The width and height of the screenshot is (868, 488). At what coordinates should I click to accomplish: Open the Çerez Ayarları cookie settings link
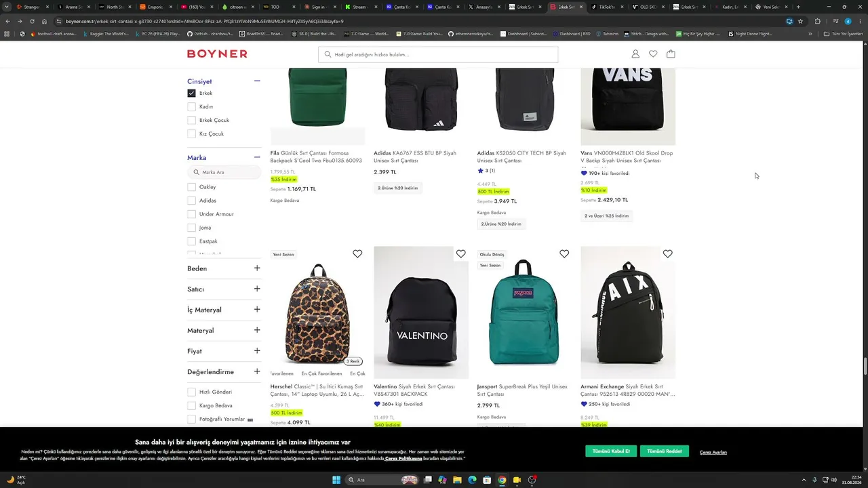[713, 452]
